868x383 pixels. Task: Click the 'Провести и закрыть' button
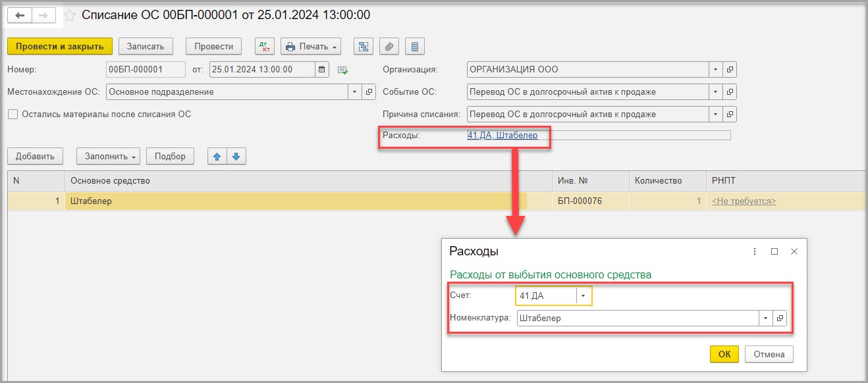(x=60, y=47)
